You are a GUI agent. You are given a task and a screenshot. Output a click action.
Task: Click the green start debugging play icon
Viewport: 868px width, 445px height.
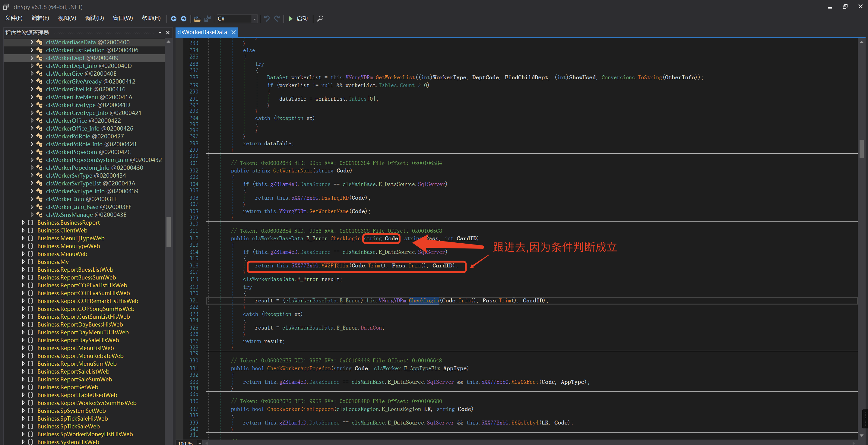[x=290, y=19]
